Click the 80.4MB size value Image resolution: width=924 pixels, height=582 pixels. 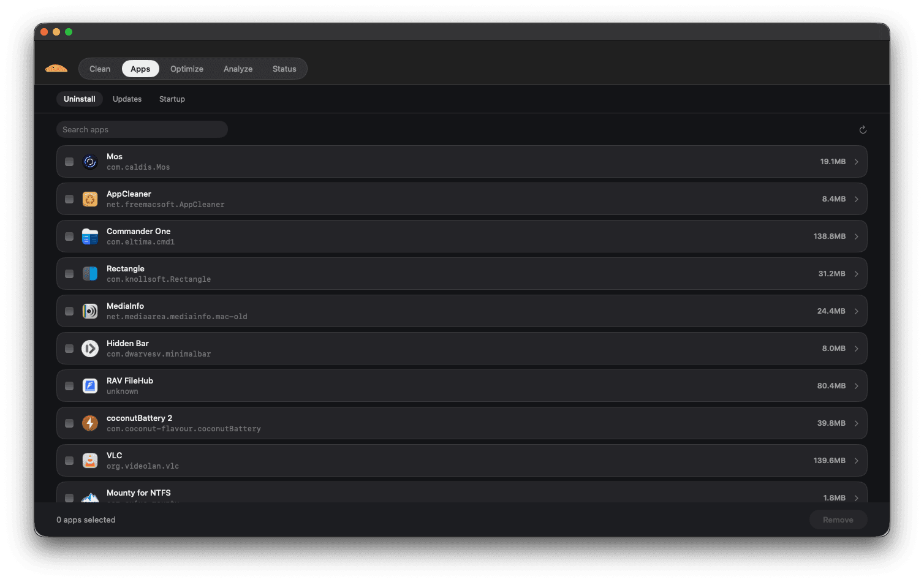click(x=831, y=386)
